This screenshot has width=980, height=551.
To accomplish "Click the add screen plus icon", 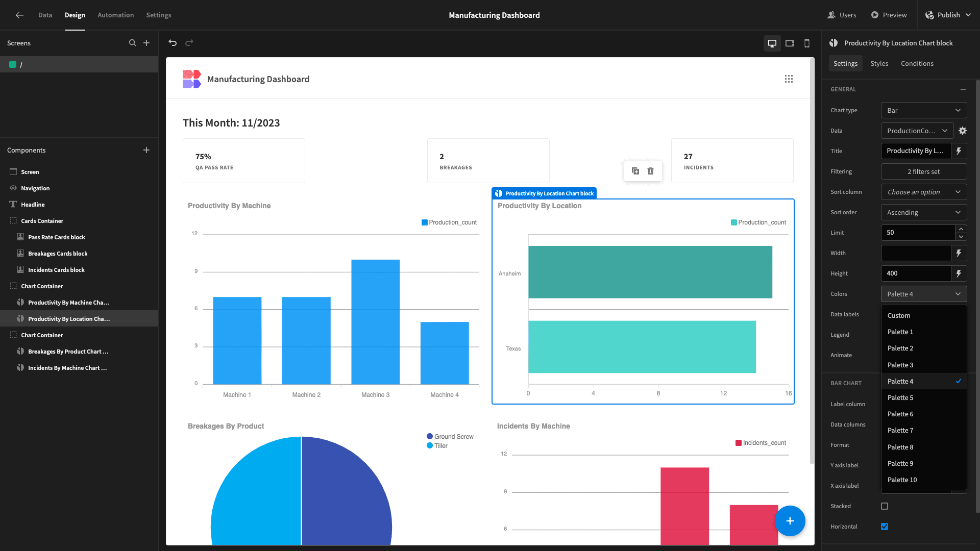I will coord(146,43).
